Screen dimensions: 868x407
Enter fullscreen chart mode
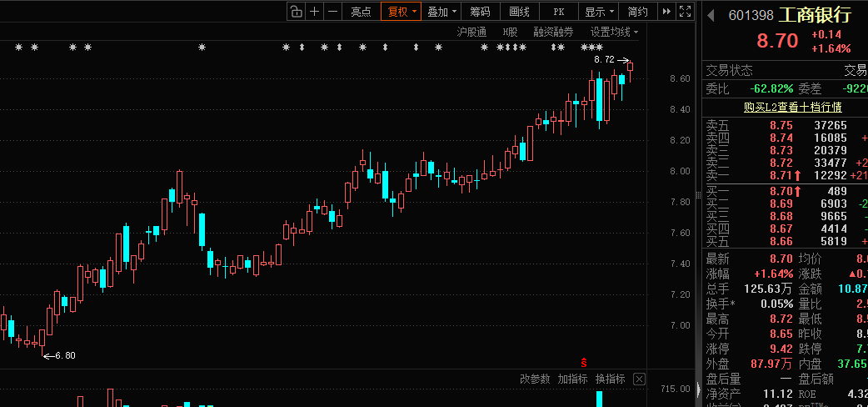point(684,11)
